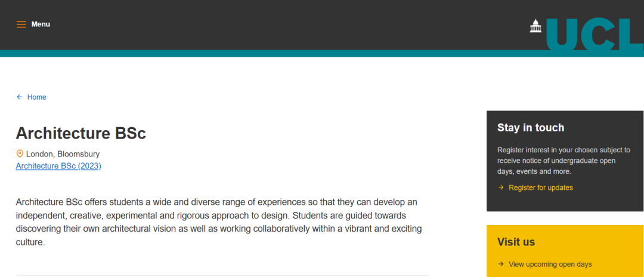Screen dimensions: 644x277
Task: Open View upcoming open days link
Action: click(x=550, y=264)
